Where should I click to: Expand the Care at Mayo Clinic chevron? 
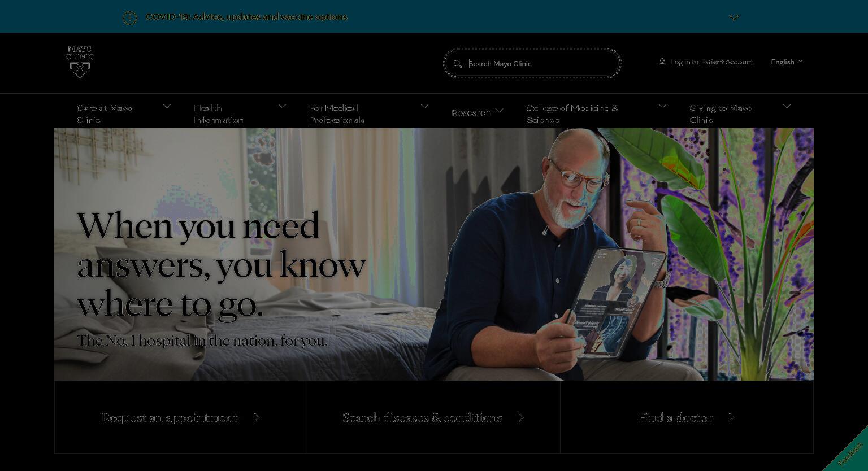click(x=167, y=106)
